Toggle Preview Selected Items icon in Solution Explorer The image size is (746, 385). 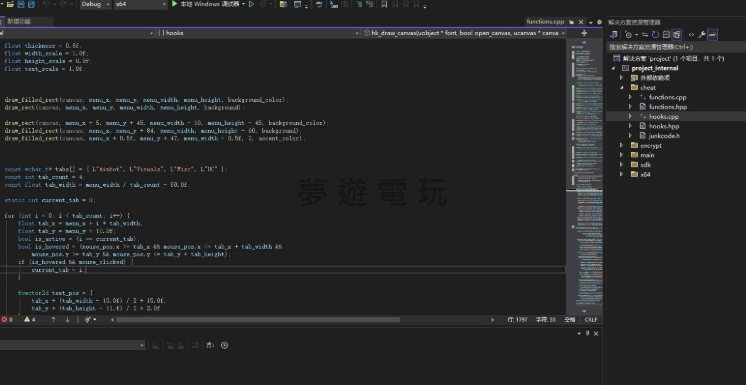click(712, 34)
